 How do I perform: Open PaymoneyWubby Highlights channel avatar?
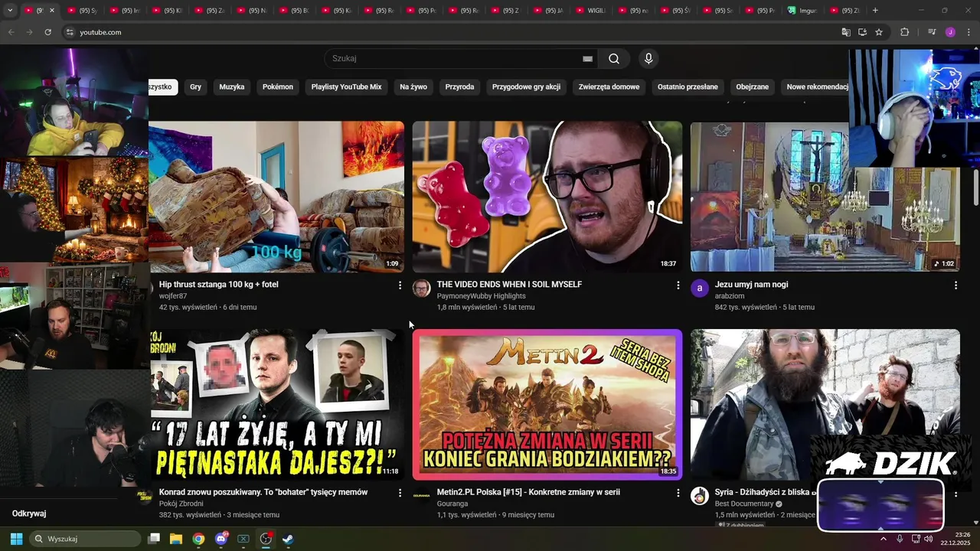421,288
